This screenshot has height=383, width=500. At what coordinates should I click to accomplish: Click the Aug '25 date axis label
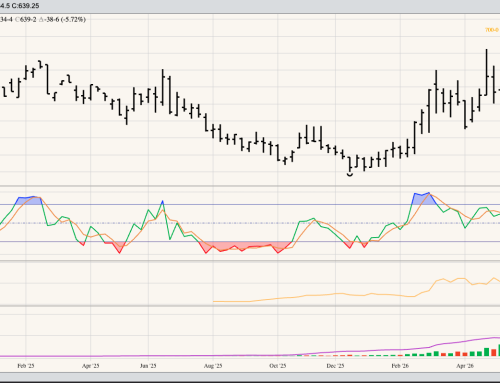click(x=213, y=366)
